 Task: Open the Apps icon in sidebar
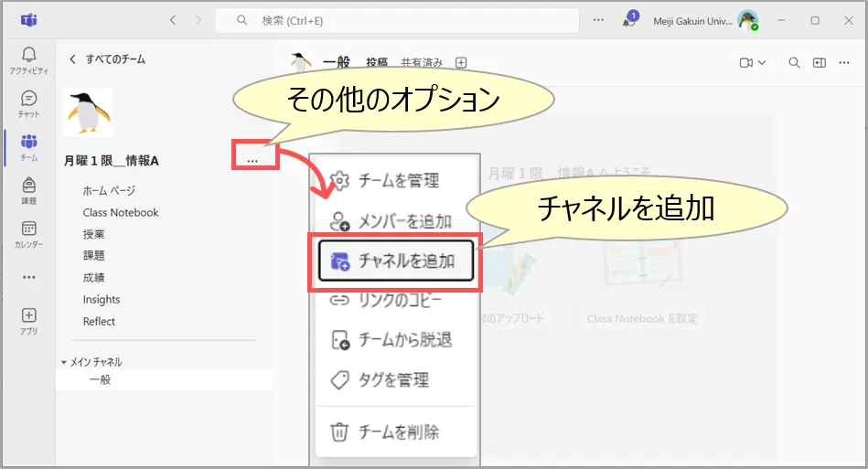click(28, 320)
